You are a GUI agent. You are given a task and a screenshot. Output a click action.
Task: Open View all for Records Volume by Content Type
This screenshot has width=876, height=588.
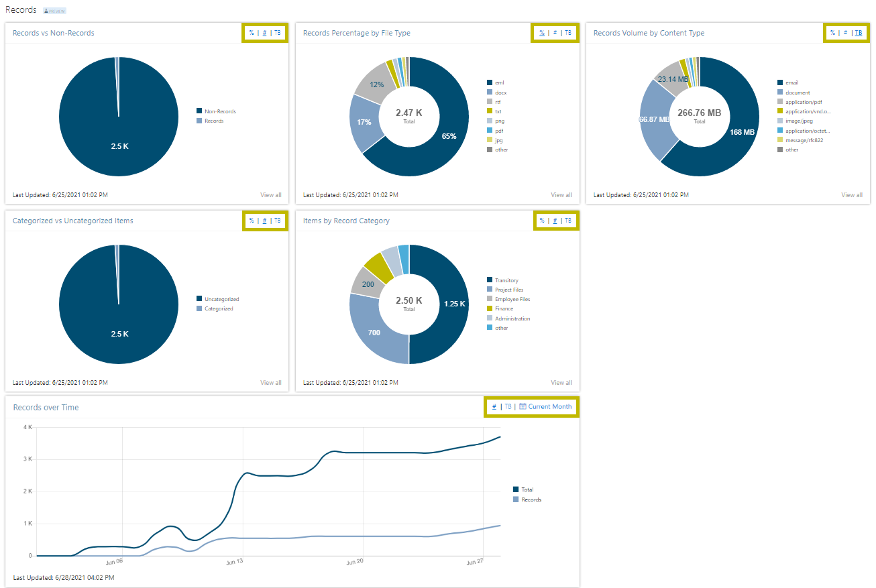pos(852,194)
